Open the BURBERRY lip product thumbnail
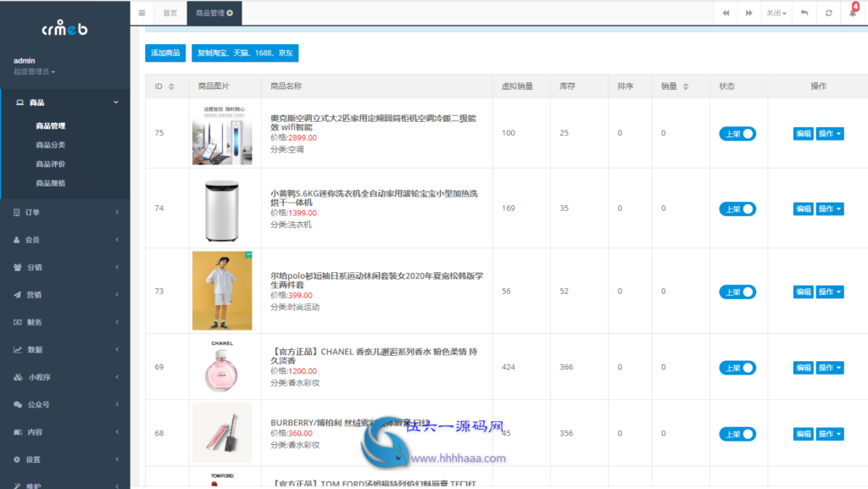Image resolution: width=868 pixels, height=489 pixels. [222, 433]
